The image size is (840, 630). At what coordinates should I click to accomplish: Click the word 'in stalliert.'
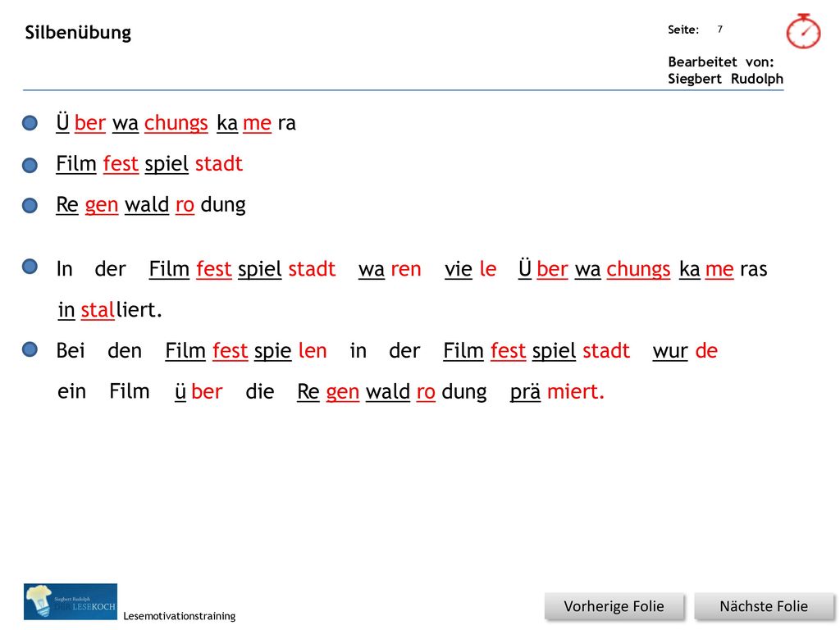(x=110, y=309)
